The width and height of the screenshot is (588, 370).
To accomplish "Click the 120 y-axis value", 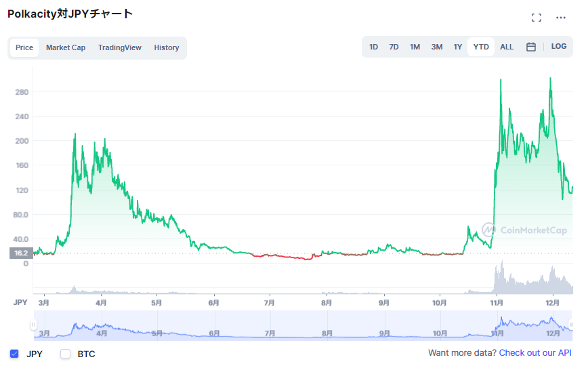I will pos(22,190).
